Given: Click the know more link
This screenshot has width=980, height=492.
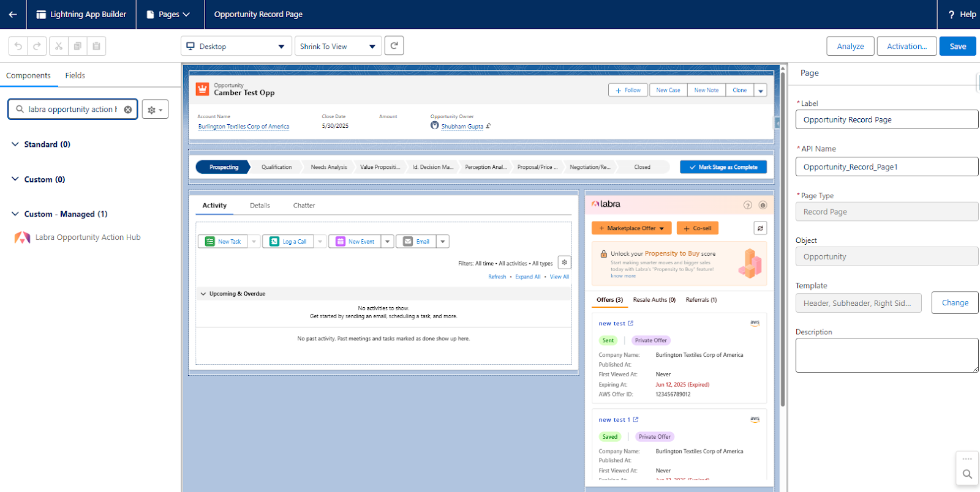Looking at the screenshot, I should [623, 276].
